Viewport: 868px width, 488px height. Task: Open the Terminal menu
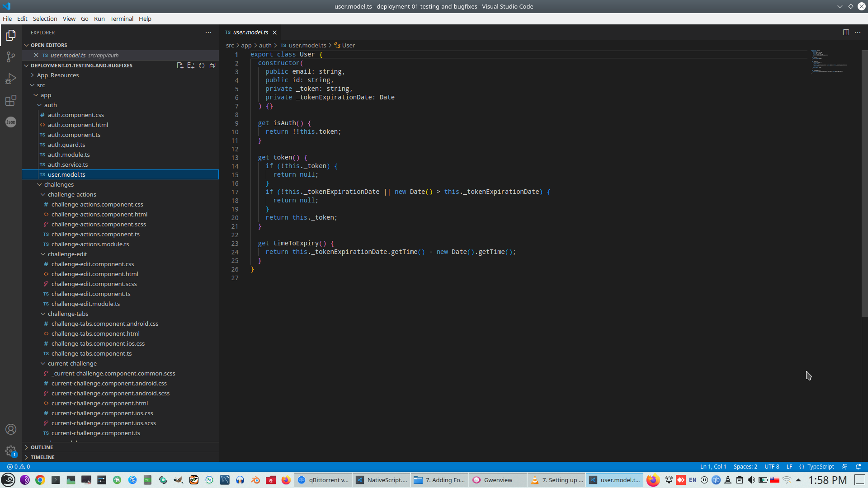tap(122, 19)
